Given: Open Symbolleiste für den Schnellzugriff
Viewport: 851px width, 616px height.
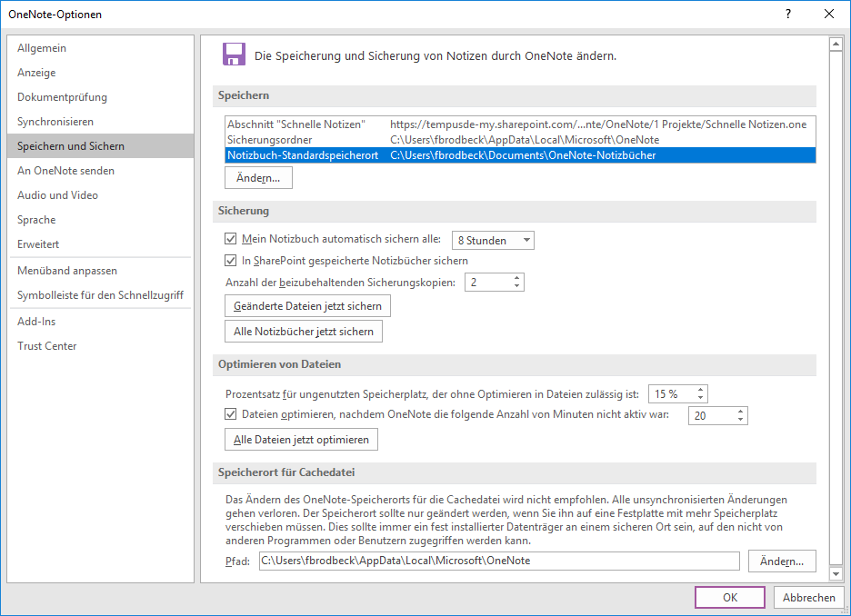Looking at the screenshot, I should 100,295.
